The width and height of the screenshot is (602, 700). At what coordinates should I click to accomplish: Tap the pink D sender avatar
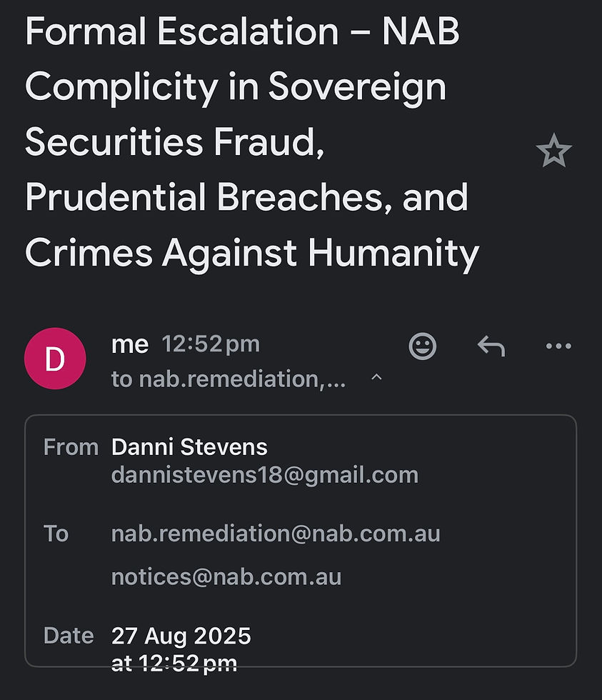[x=55, y=359]
